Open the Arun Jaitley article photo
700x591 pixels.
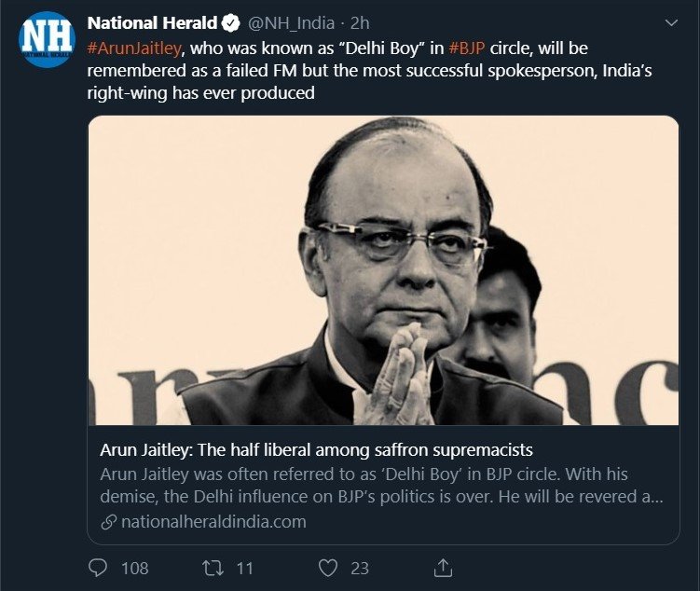pyautogui.click(x=383, y=270)
